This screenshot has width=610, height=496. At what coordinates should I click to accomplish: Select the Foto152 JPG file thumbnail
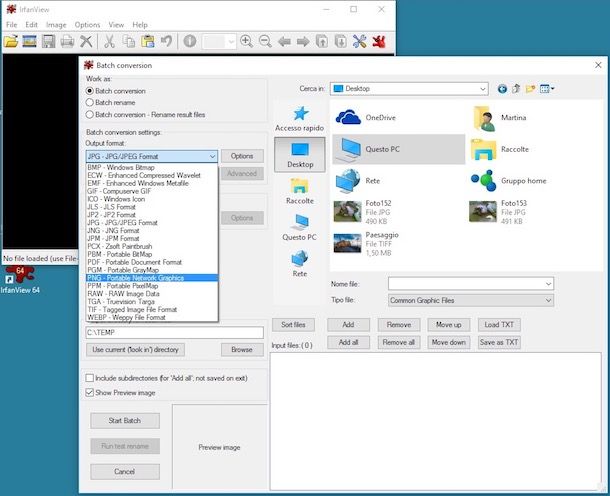348,212
